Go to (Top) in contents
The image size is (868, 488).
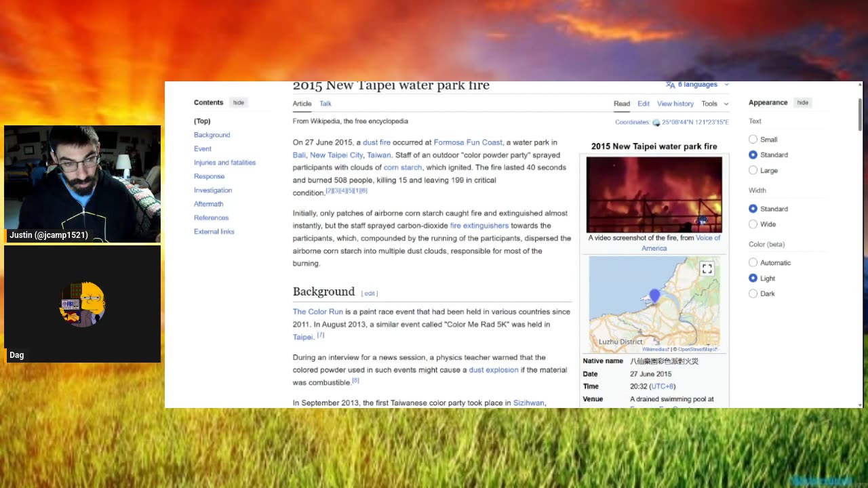202,121
